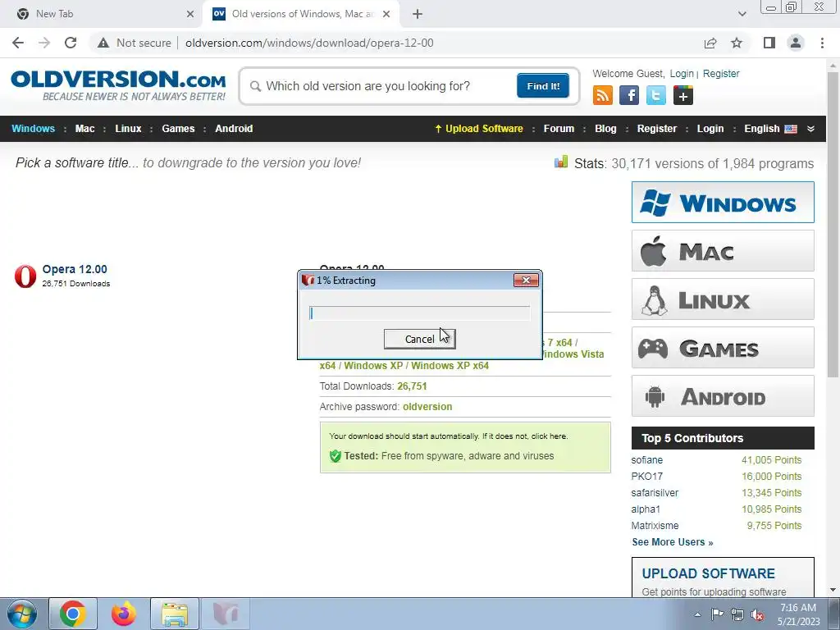Open the Facebook icon link
This screenshot has width=840, height=630.
[629, 95]
